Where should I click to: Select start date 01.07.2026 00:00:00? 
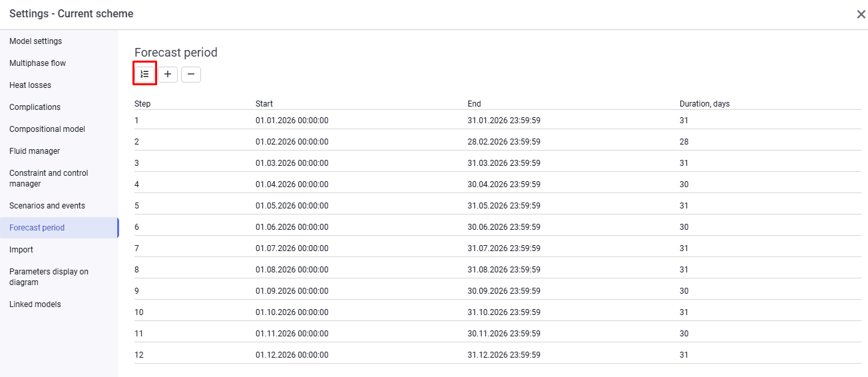(x=292, y=248)
